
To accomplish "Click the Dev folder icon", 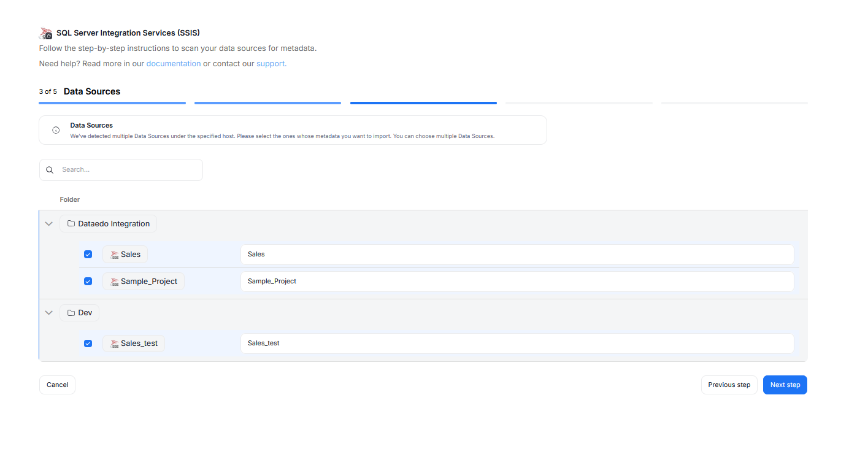I will (x=71, y=313).
